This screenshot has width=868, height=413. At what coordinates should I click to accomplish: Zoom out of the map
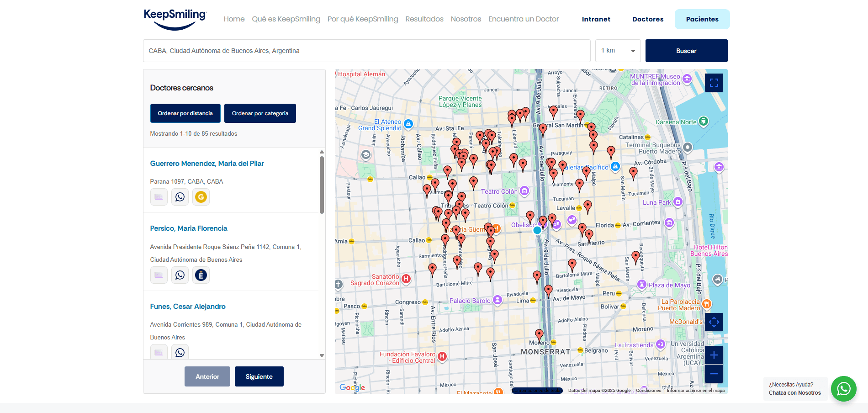pos(714,374)
